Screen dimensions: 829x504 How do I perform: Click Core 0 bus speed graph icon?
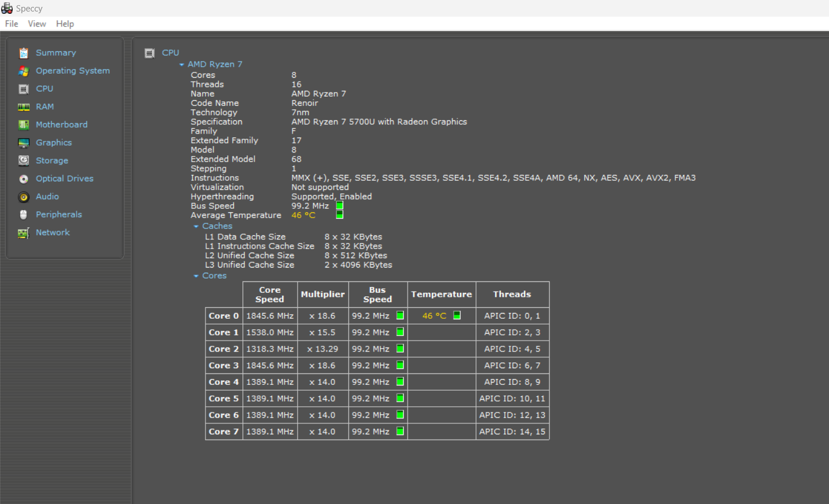click(400, 315)
